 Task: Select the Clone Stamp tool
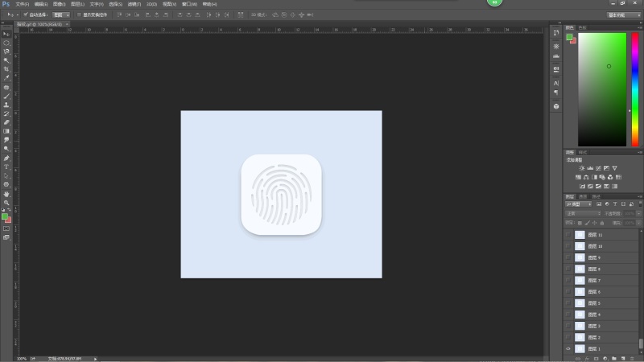click(6, 105)
